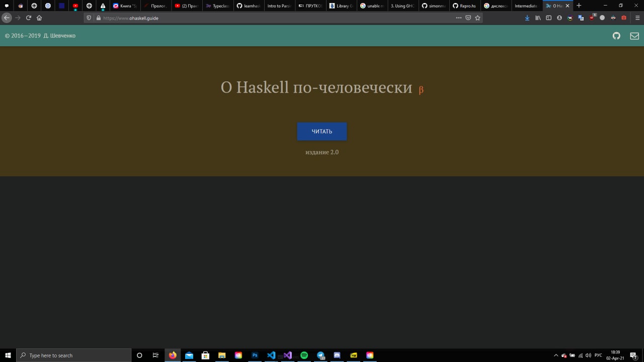Image resolution: width=644 pixels, height=362 pixels.
Task: Close the active 'О Has' tab
Action: [568, 6]
